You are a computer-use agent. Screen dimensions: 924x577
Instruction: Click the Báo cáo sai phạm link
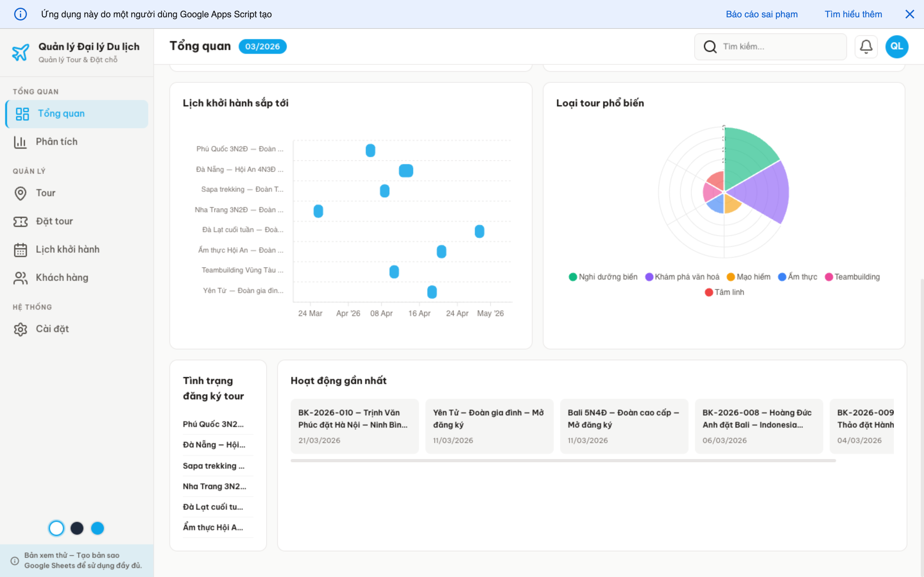click(x=761, y=14)
